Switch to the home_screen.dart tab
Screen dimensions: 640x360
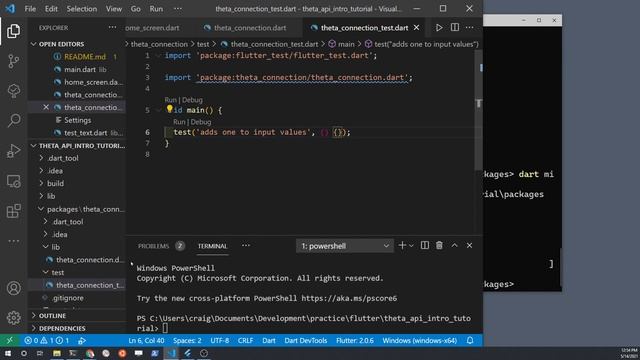[153, 28]
